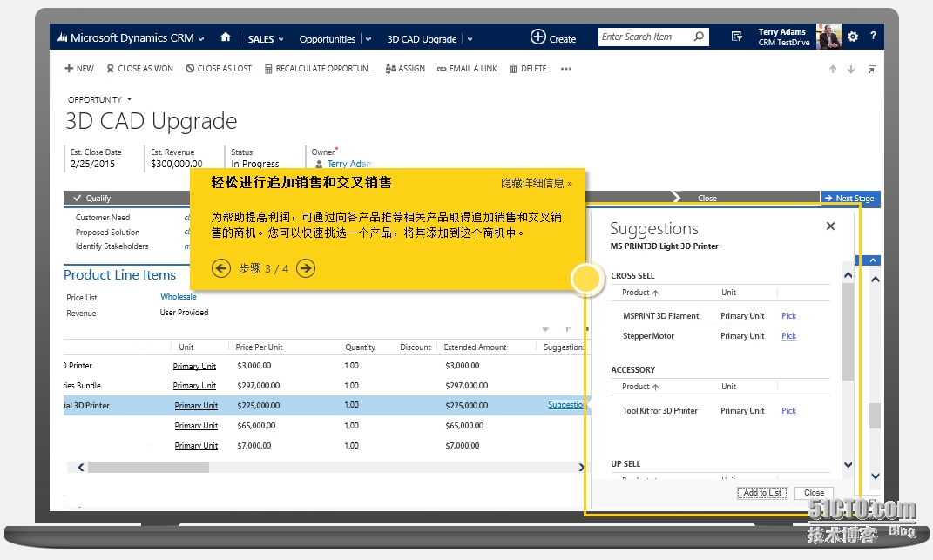Image resolution: width=933 pixels, height=560 pixels.
Task: Go to previous record up arrow
Action: point(833,70)
